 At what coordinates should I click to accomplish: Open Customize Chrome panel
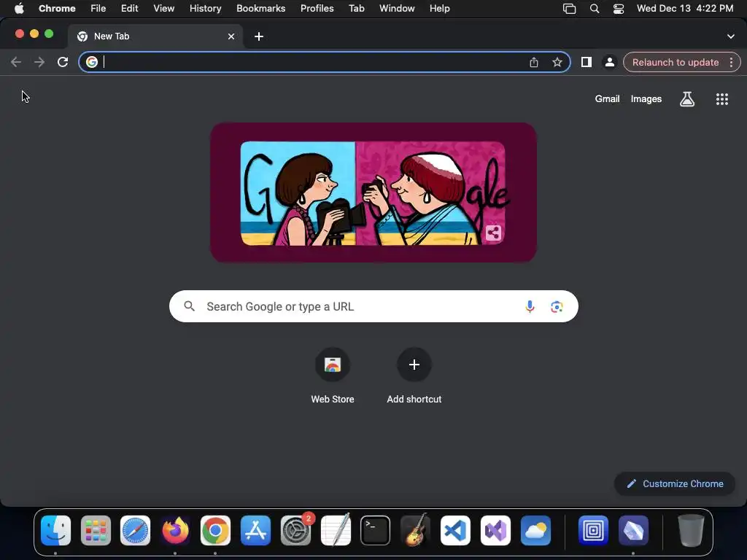point(675,484)
